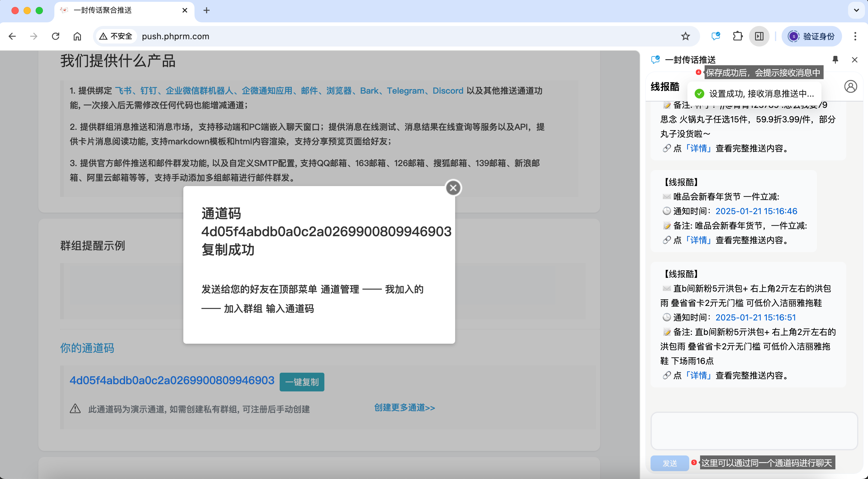Toggle the browser side panel icon
Viewport: 868px width, 479px height.
pyautogui.click(x=759, y=36)
